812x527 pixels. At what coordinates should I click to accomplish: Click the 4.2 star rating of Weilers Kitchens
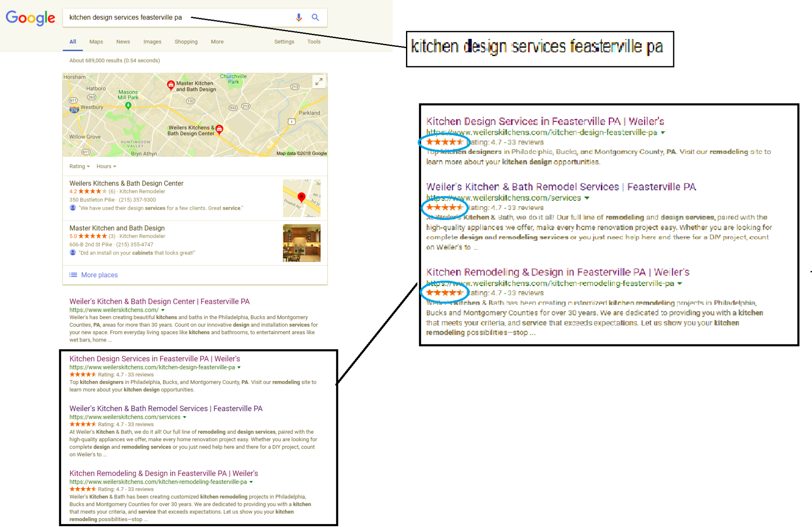pyautogui.click(x=88, y=191)
